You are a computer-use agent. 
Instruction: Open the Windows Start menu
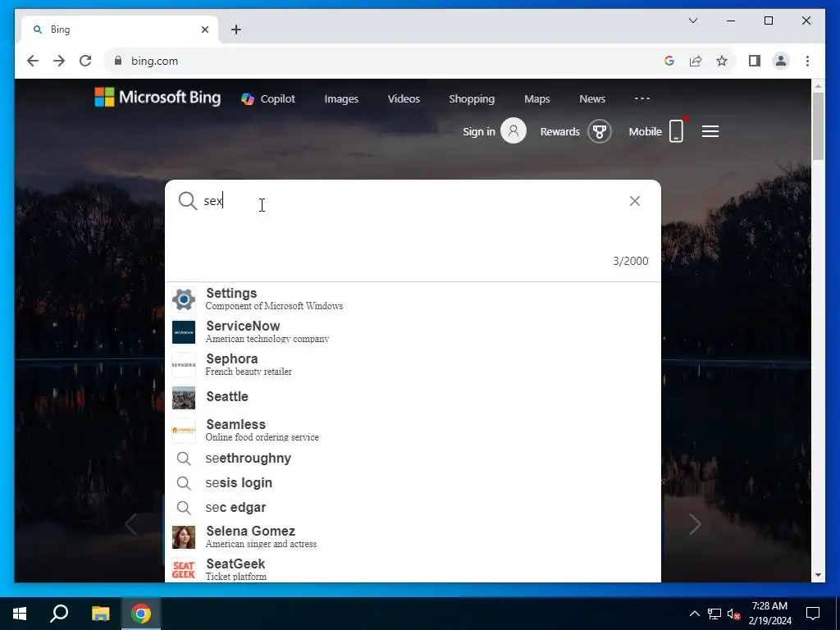[x=20, y=614]
